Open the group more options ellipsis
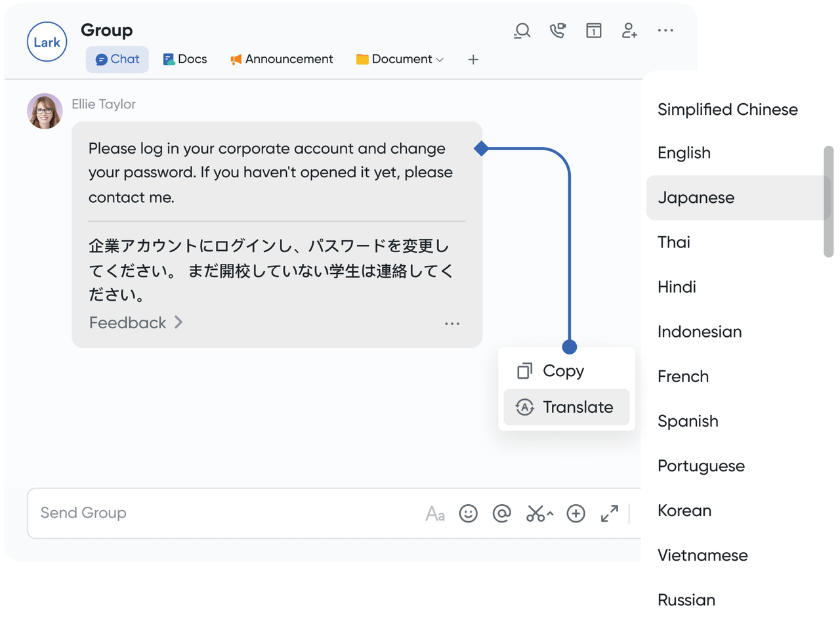Screen dimensions: 840x644 665,31
